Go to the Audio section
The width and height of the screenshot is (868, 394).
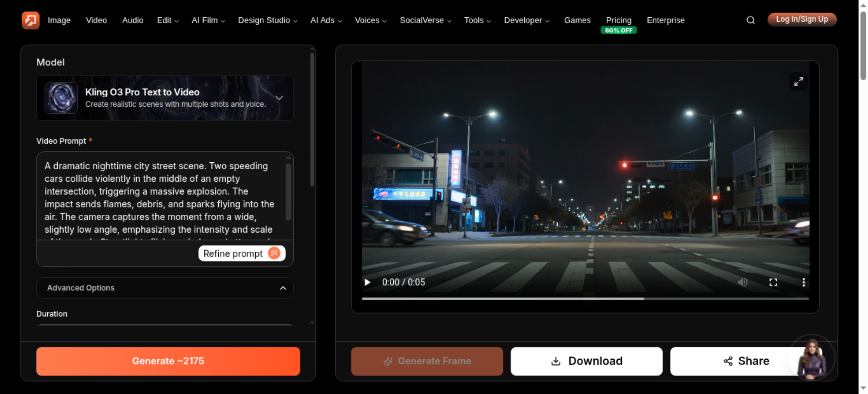[133, 20]
